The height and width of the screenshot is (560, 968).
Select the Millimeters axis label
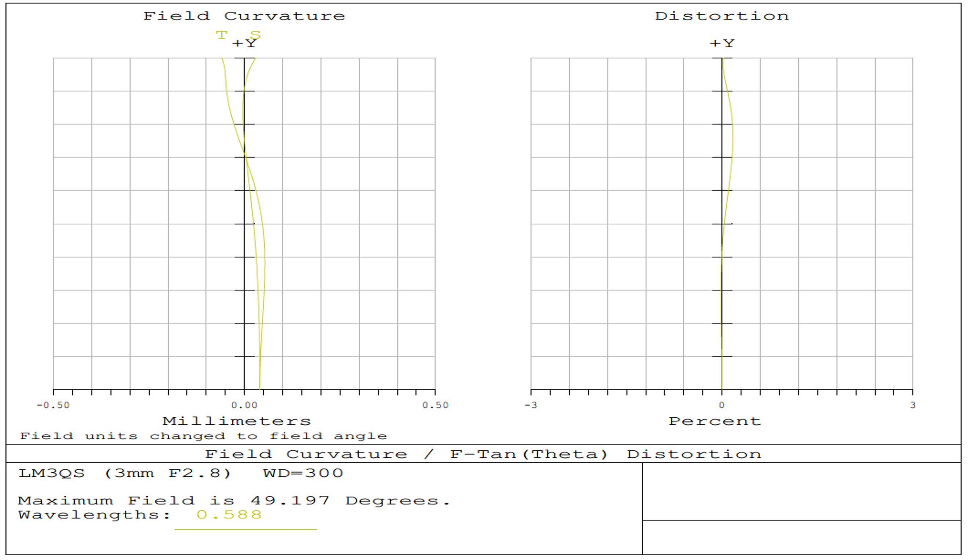click(x=237, y=421)
